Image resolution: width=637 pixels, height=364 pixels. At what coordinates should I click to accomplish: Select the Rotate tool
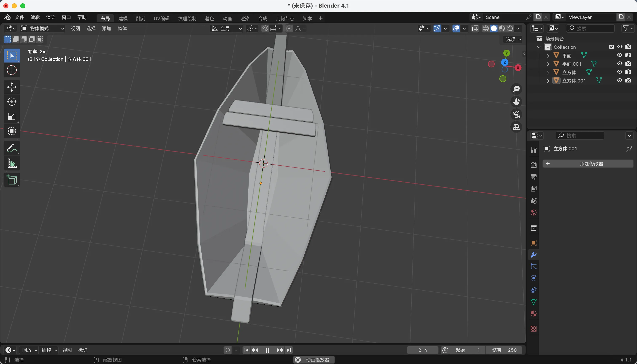click(x=12, y=102)
